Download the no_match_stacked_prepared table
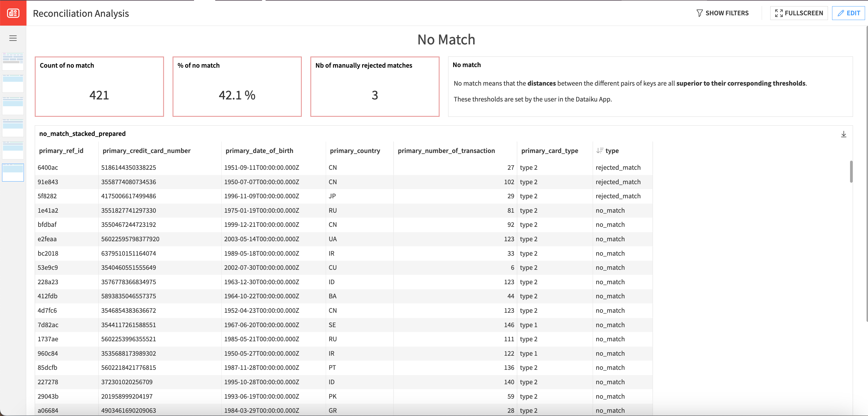 coord(843,134)
